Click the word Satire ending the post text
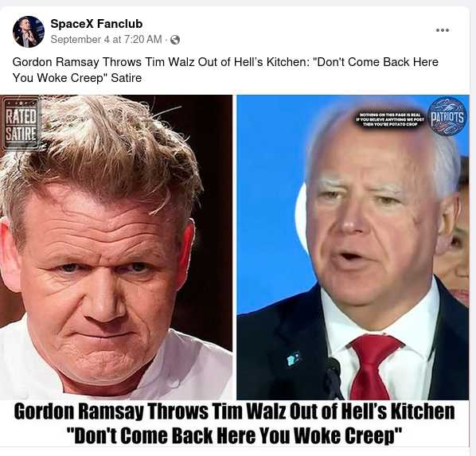 click(x=127, y=78)
